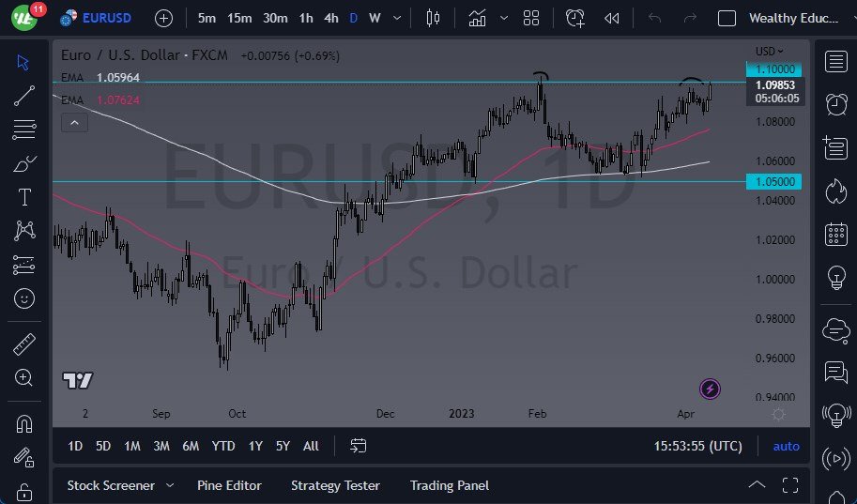Click the bar replay rewind icon
This screenshot has width=857, height=504.
click(x=612, y=18)
